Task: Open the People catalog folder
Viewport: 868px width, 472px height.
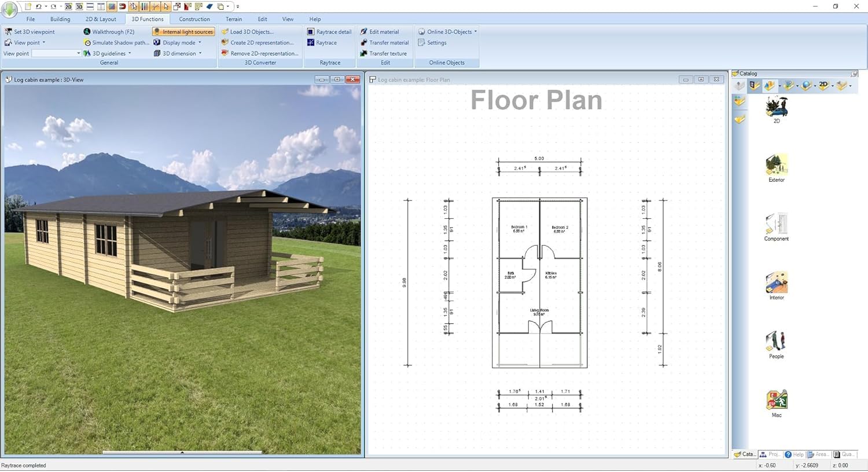Action: click(776, 342)
